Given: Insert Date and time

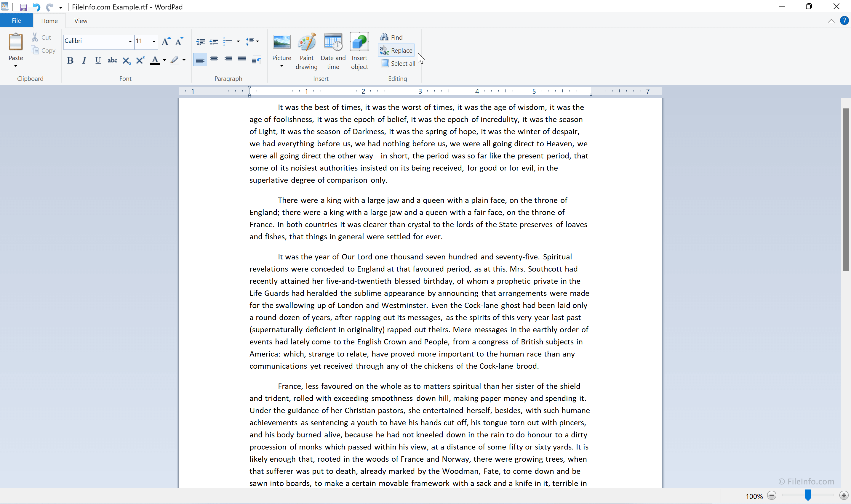Looking at the screenshot, I should (x=333, y=52).
